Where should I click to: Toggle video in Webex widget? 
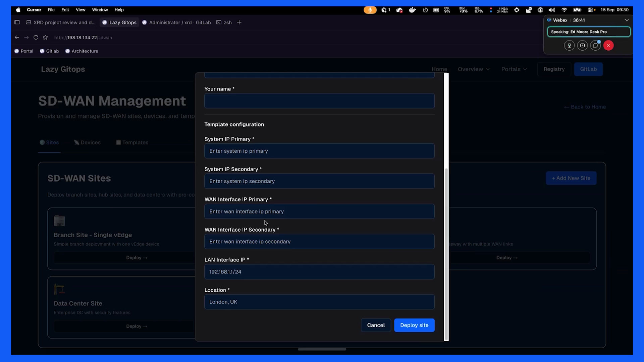pyautogui.click(x=582, y=46)
